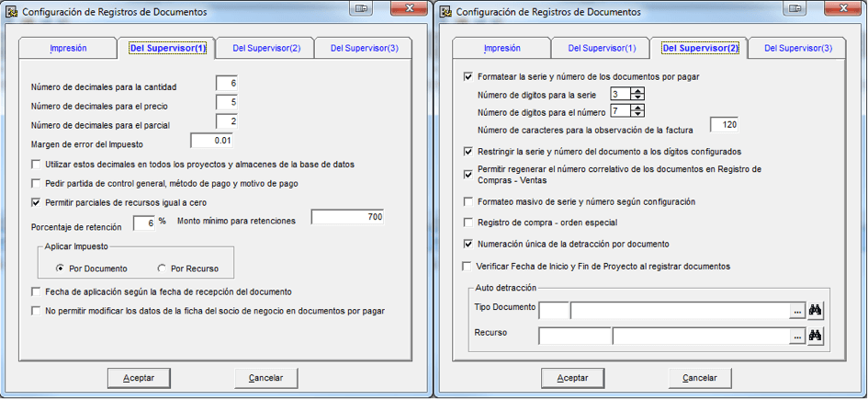Toggle Registro de compra - orden especial
Viewport: 868px width, 400px height.
468,223
